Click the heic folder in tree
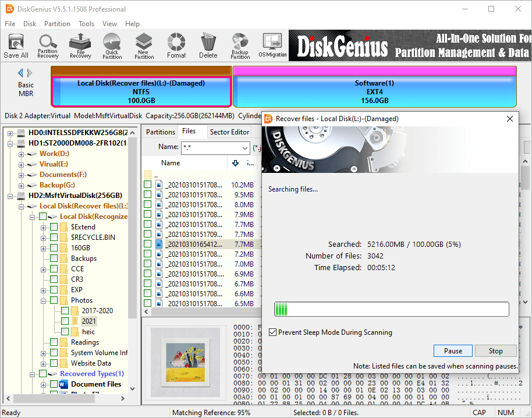Screen dimensions: 532x418 88,331
